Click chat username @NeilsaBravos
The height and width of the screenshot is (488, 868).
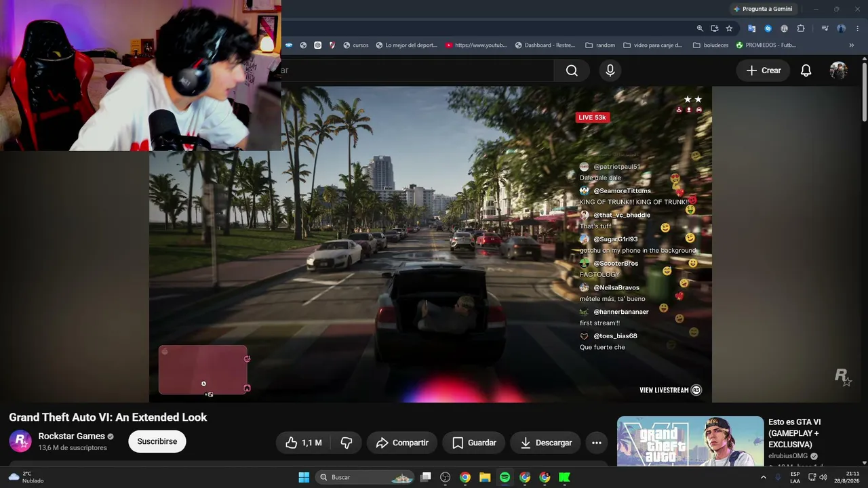coord(616,287)
